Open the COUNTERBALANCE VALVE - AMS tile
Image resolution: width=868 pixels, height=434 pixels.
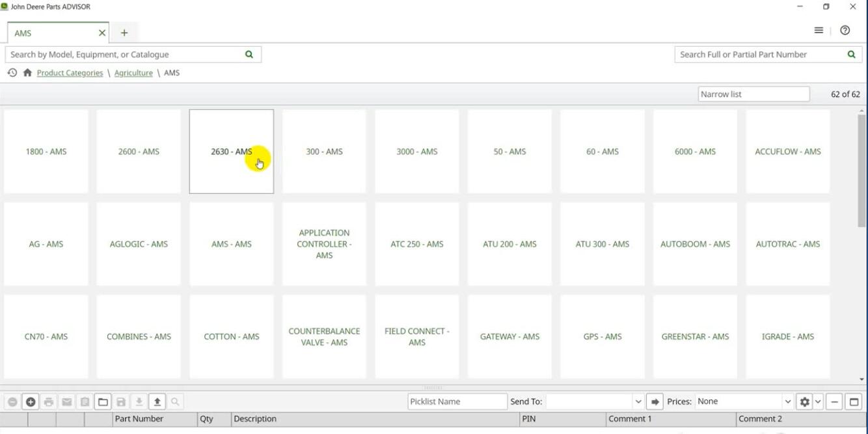pyautogui.click(x=324, y=336)
